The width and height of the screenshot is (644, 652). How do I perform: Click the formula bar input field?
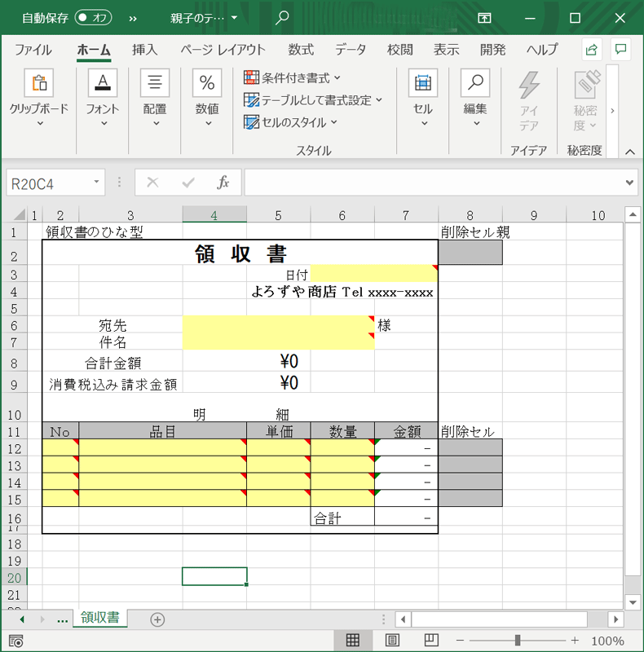432,183
